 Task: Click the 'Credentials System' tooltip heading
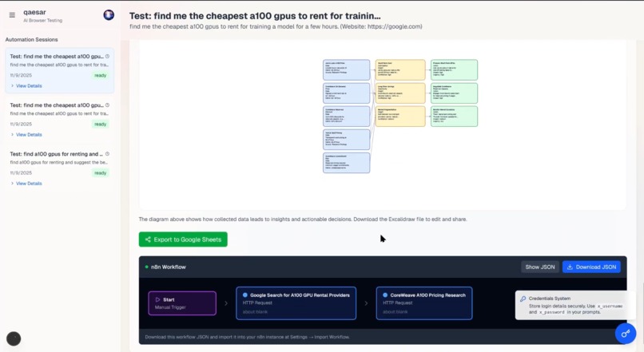click(x=550, y=299)
